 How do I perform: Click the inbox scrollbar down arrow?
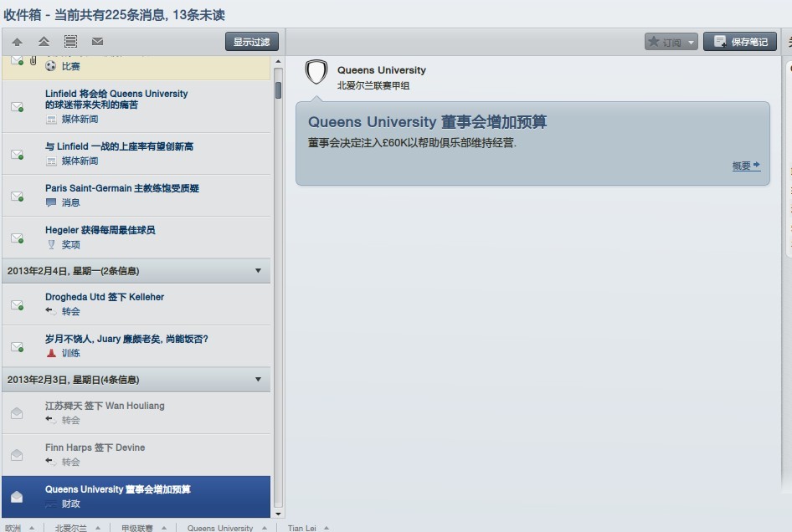pyautogui.click(x=278, y=514)
